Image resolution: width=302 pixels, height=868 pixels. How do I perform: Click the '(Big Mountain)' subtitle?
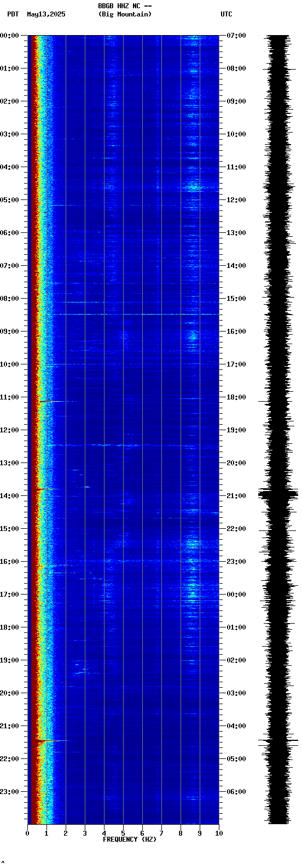coord(125,14)
